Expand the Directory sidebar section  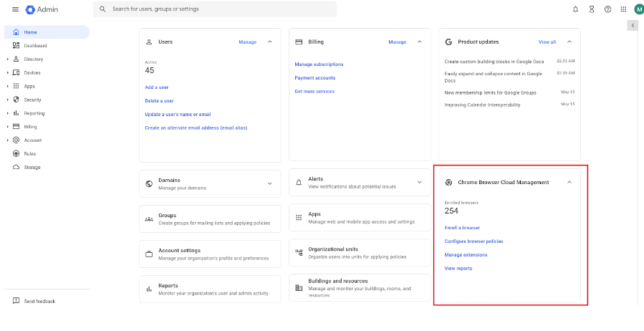point(8,59)
